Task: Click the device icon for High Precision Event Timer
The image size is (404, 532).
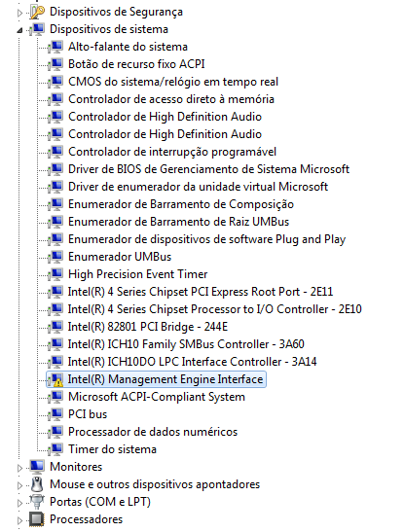Action: point(55,274)
